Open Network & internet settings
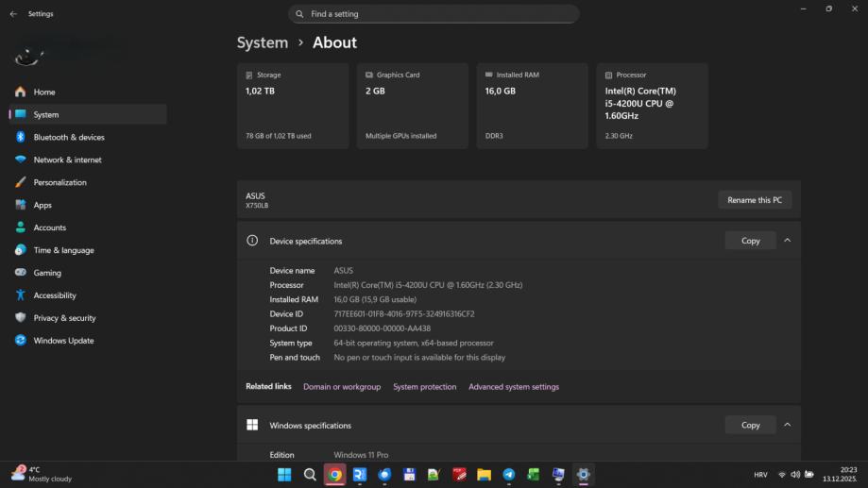The width and height of the screenshot is (868, 488). pyautogui.click(x=67, y=160)
